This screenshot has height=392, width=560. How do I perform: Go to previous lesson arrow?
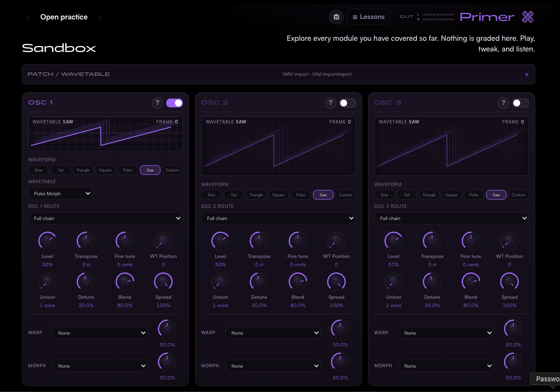[28, 17]
